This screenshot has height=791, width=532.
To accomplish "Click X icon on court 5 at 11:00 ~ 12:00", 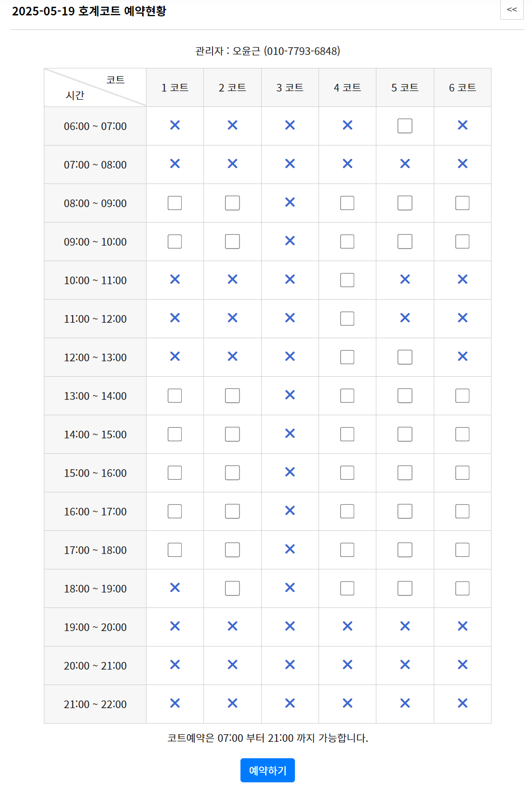I will (405, 318).
